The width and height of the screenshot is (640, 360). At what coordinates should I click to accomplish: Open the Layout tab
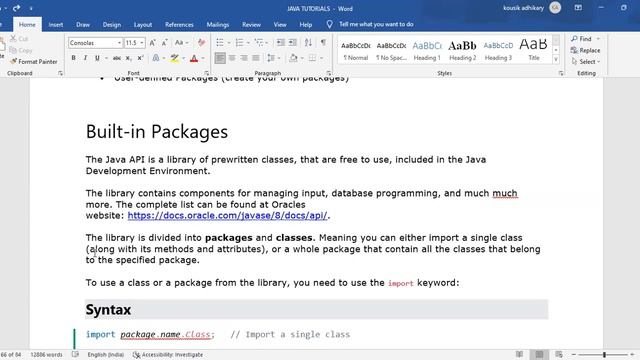pos(143,24)
